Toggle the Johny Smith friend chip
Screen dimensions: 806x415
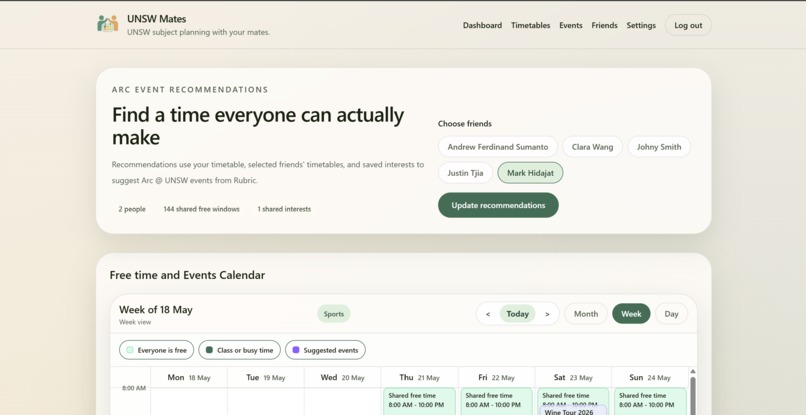pos(659,147)
